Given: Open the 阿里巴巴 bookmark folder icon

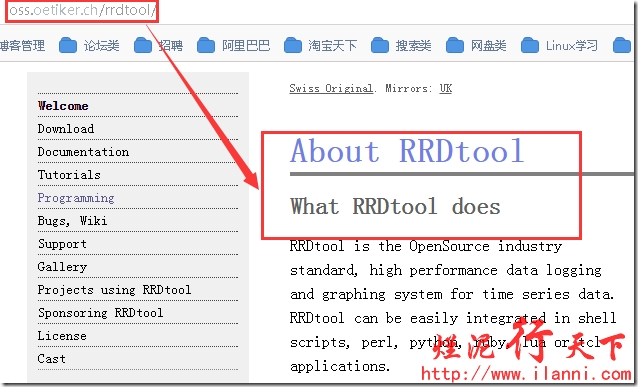Looking at the screenshot, I should [205, 45].
